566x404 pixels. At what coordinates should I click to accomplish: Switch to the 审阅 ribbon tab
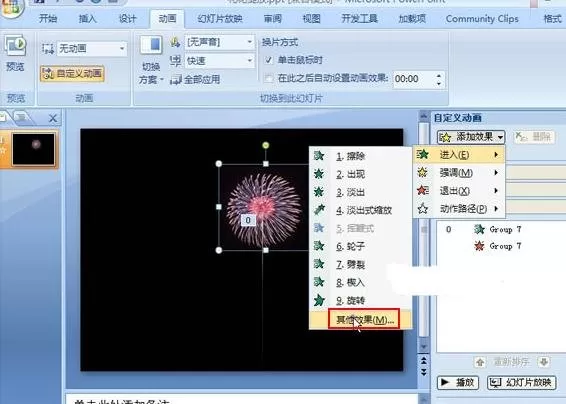click(x=273, y=18)
